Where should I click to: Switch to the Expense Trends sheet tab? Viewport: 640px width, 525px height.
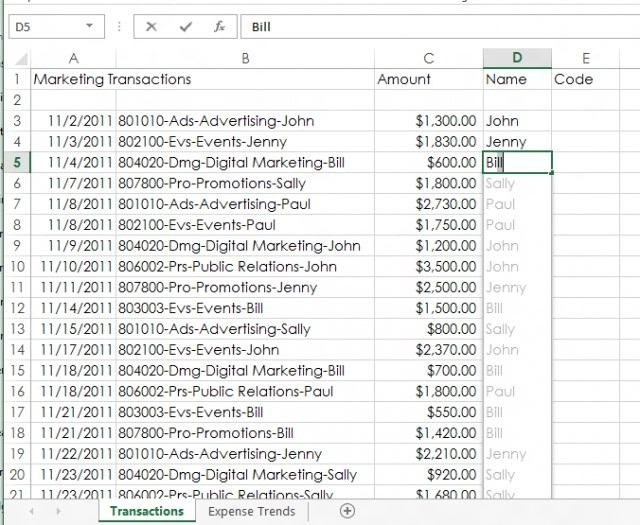tap(251, 511)
